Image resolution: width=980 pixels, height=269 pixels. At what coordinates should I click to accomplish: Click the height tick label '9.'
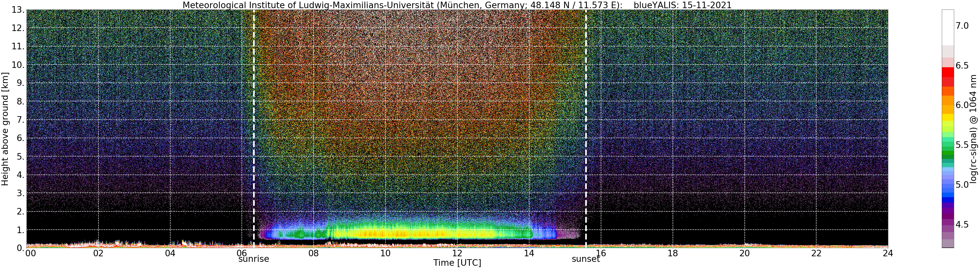click(x=21, y=83)
